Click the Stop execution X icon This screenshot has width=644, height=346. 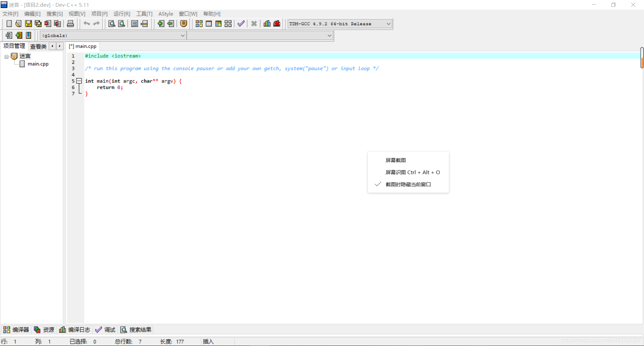coord(254,23)
